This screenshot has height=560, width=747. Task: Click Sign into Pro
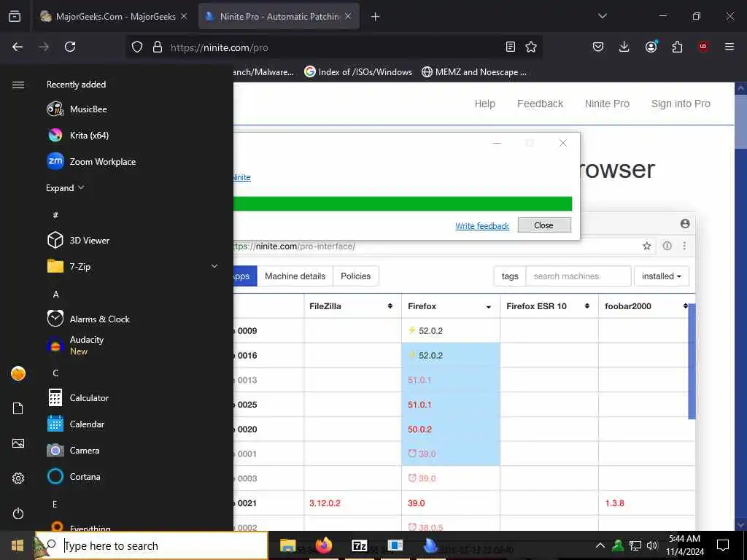pos(681,104)
